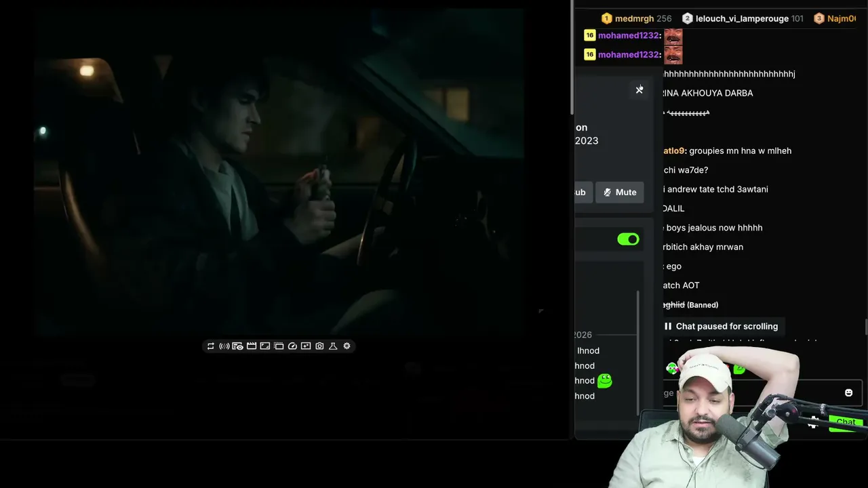Mute the user with the Mute button
Viewport: 868px width, 488px height.
click(x=620, y=192)
